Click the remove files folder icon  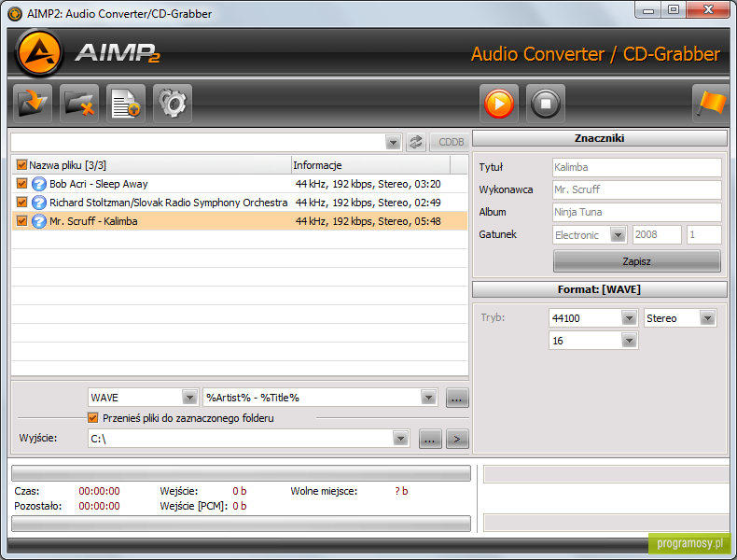[79, 104]
